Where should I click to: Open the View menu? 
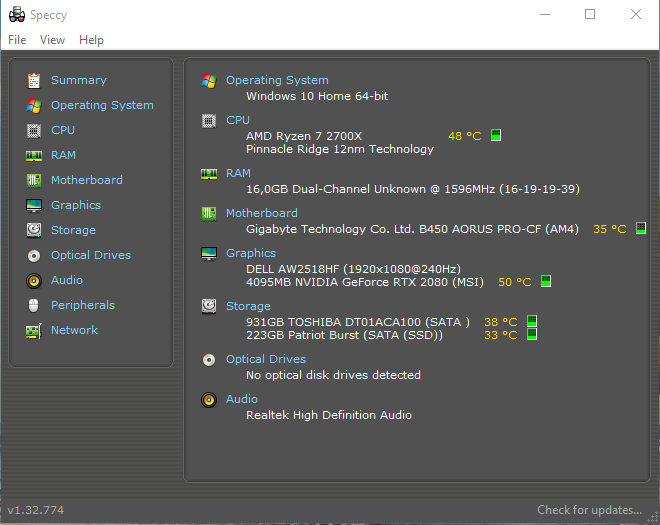click(x=53, y=40)
